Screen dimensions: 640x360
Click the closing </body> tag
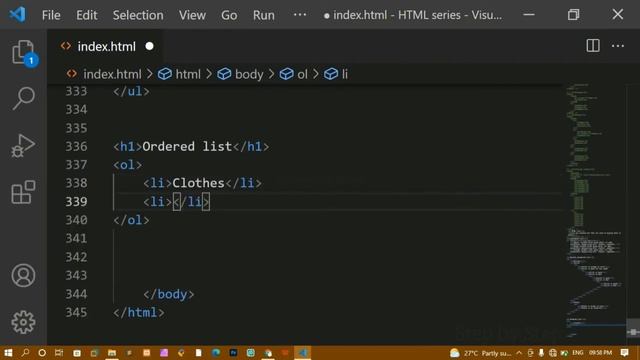coord(169,294)
